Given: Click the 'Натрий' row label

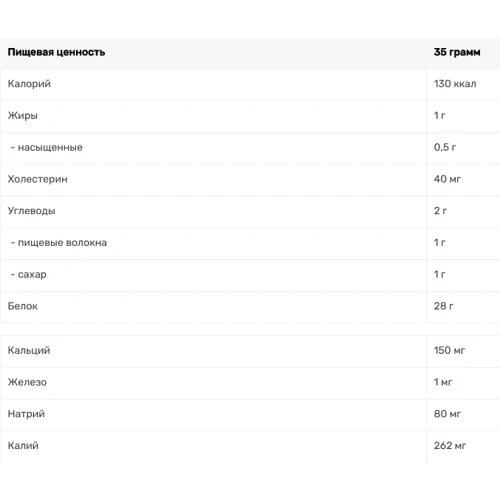Looking at the screenshot, I should pos(26,414).
